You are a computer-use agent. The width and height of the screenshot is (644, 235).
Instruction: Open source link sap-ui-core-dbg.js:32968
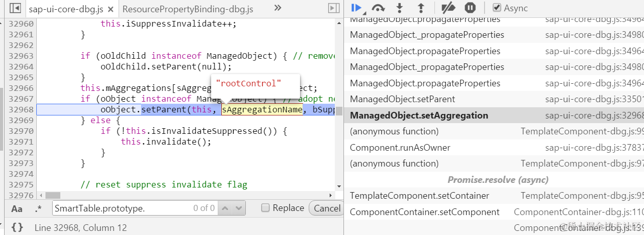click(x=594, y=115)
